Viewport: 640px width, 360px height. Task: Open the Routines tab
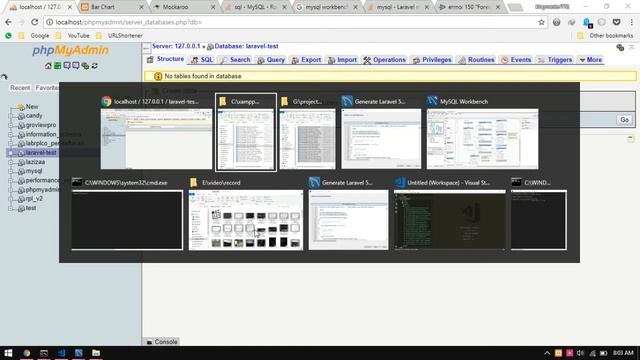(x=476, y=60)
